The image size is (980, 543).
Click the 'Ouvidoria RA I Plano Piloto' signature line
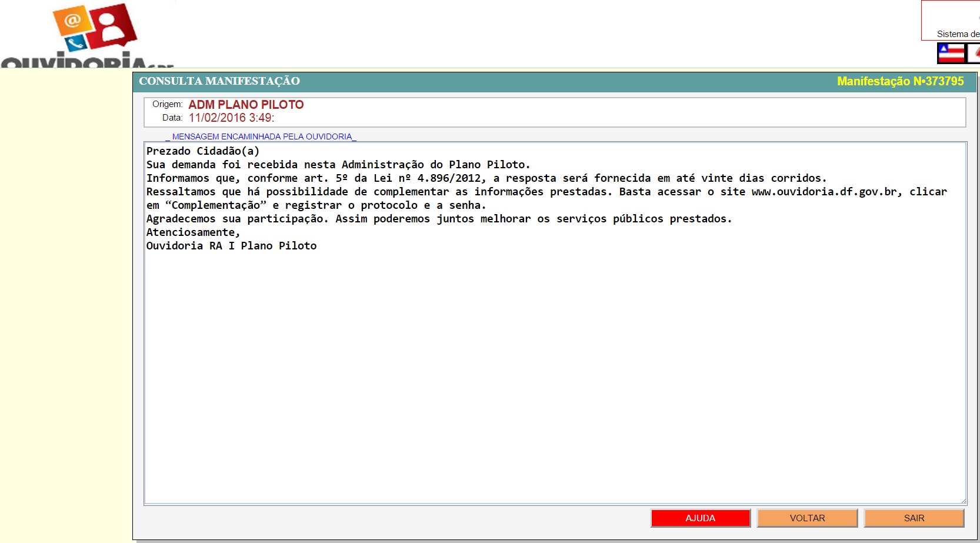(231, 246)
